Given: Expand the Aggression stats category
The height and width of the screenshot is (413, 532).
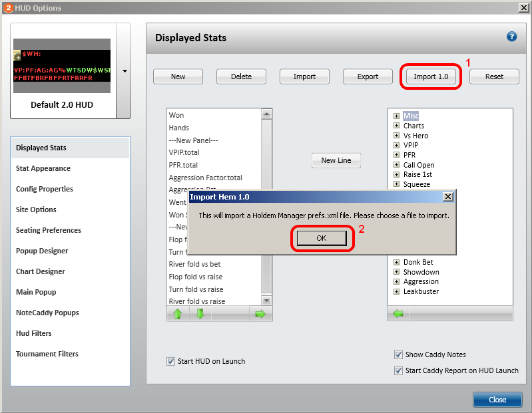Looking at the screenshot, I should click(396, 281).
